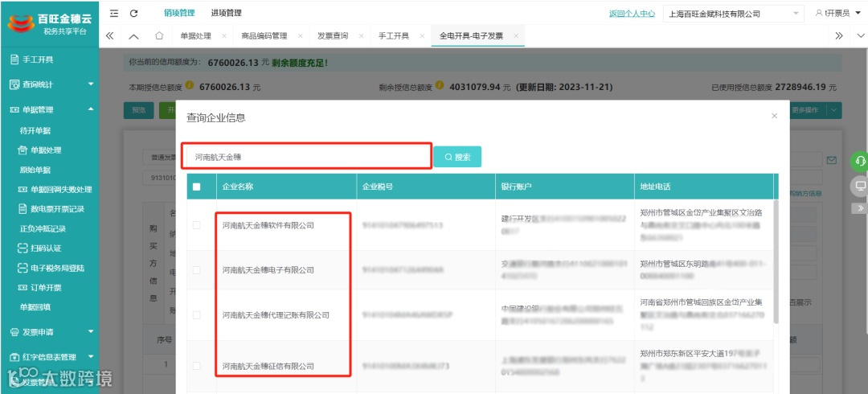This screenshot has height=394, width=868.
Task: Click the customer service headset icon
Action: tap(860, 161)
